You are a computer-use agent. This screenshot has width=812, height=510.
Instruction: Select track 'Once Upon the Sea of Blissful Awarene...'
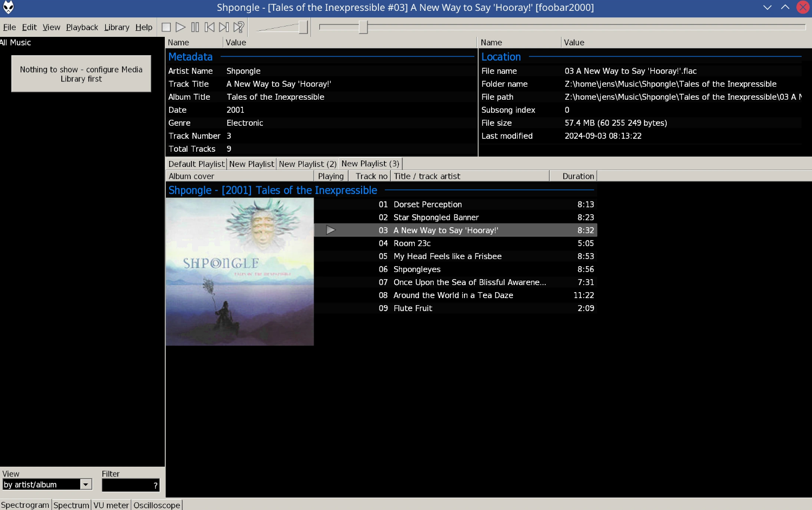(469, 282)
